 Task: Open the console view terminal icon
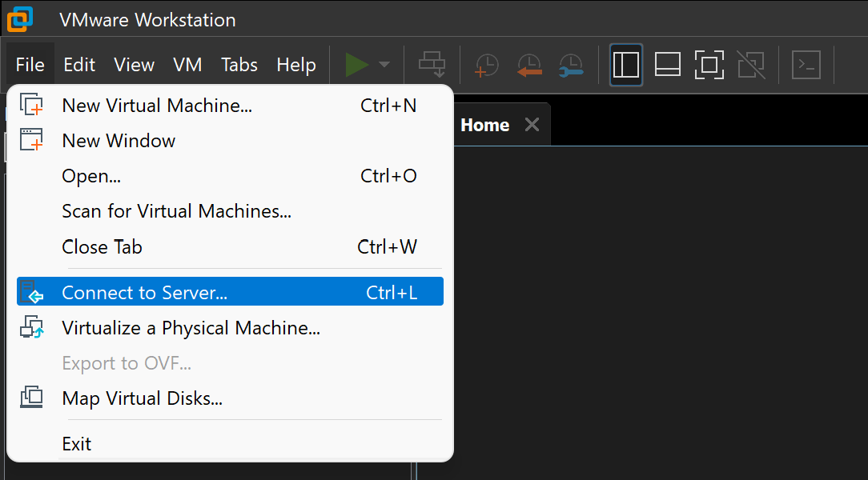pyautogui.click(x=806, y=65)
